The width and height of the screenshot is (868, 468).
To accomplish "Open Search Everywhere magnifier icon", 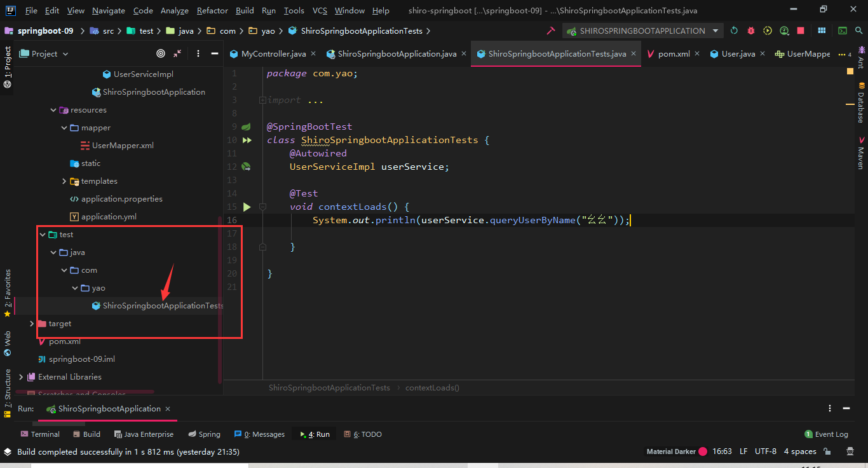I will [858, 31].
